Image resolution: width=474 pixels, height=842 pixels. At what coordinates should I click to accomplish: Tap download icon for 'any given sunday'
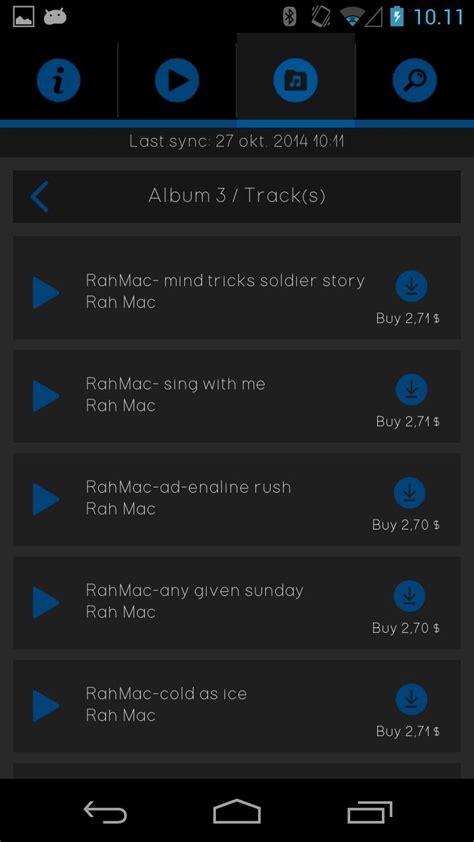tap(410, 596)
